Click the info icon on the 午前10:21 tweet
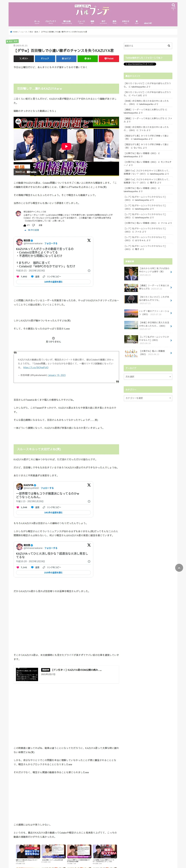 [89, 271]
